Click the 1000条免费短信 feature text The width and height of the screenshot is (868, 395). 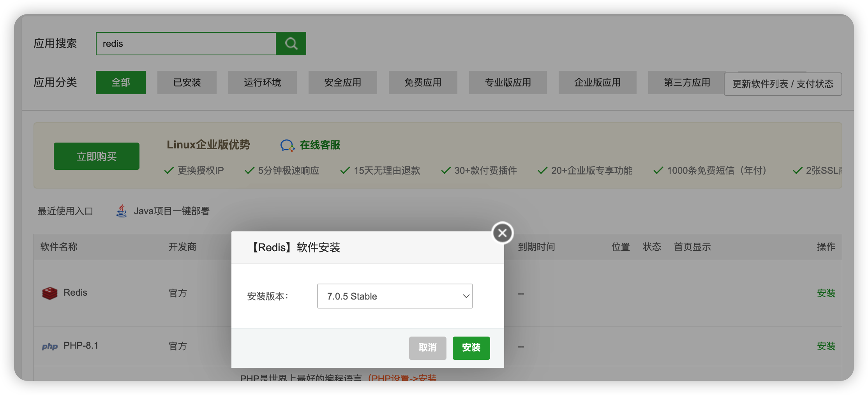tap(718, 171)
